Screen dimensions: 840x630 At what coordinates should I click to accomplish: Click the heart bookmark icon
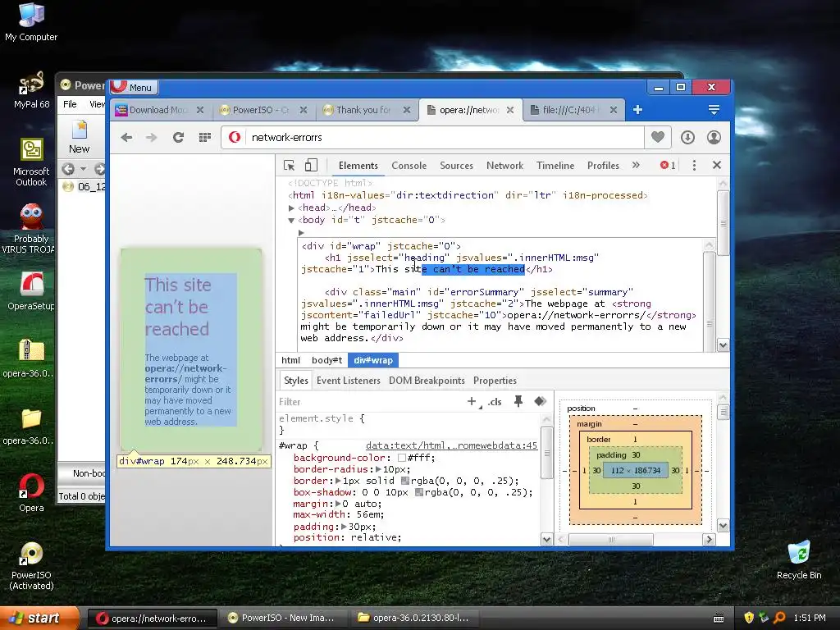pyautogui.click(x=658, y=137)
